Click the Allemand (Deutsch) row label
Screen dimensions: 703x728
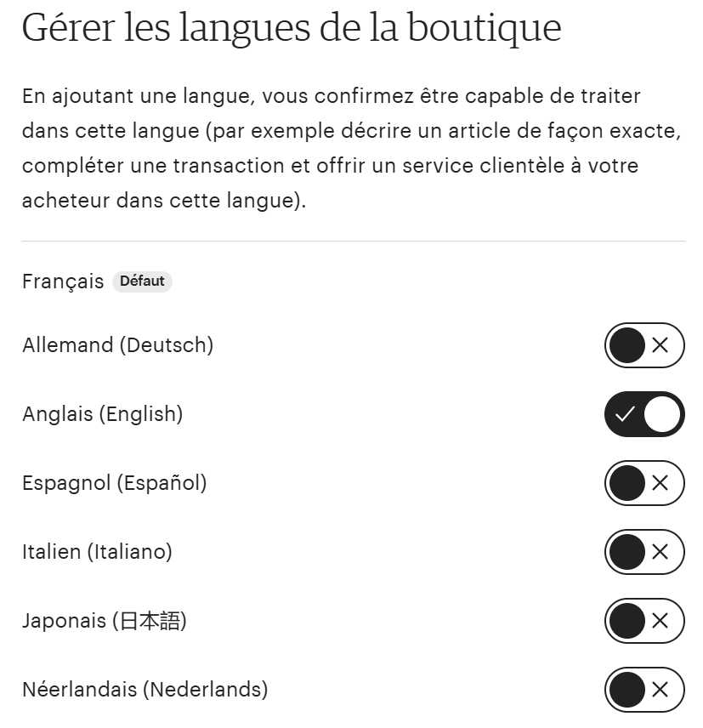(x=117, y=345)
